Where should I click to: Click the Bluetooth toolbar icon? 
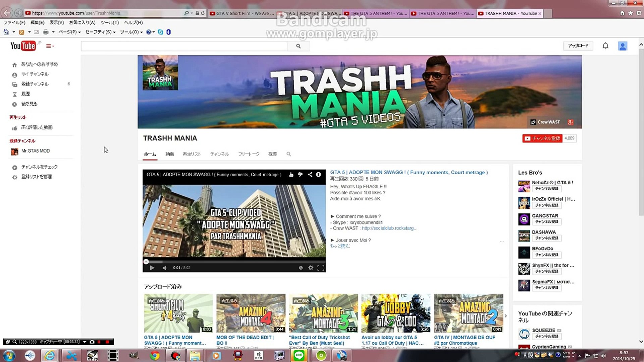coord(168,32)
